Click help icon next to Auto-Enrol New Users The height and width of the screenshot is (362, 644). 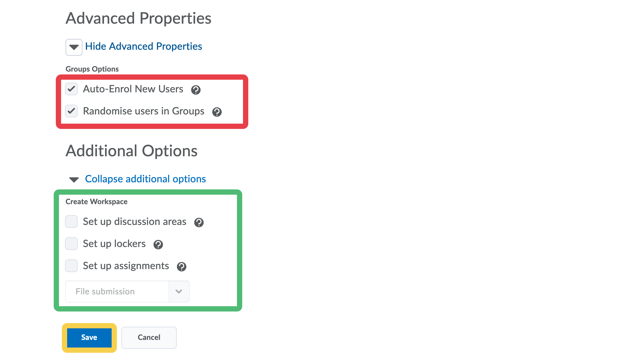(x=196, y=90)
